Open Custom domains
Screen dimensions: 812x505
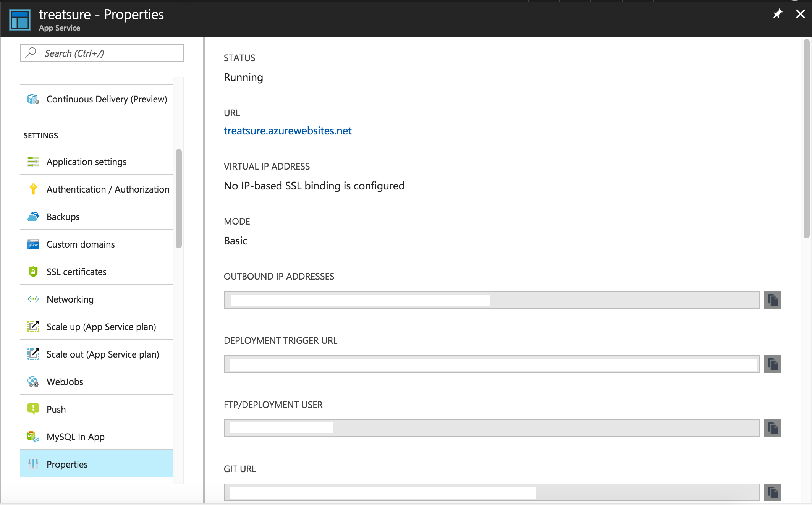96,244
